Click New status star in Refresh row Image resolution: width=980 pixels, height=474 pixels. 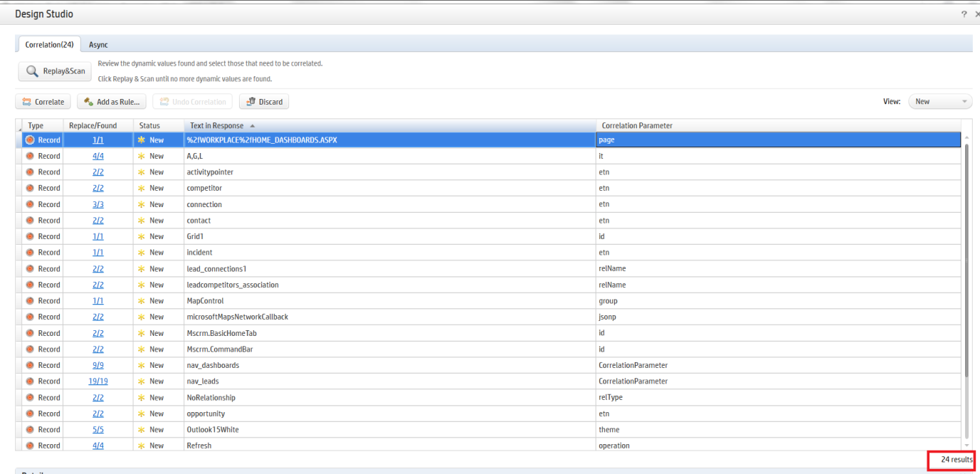coord(142,446)
